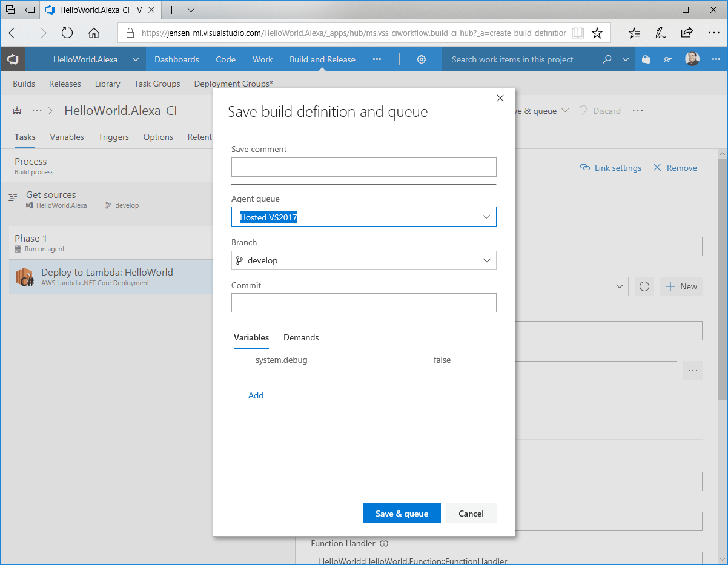728x565 pixels.
Task: Expand the HelloWorld.Alexa project dropdown
Action: pos(136,59)
